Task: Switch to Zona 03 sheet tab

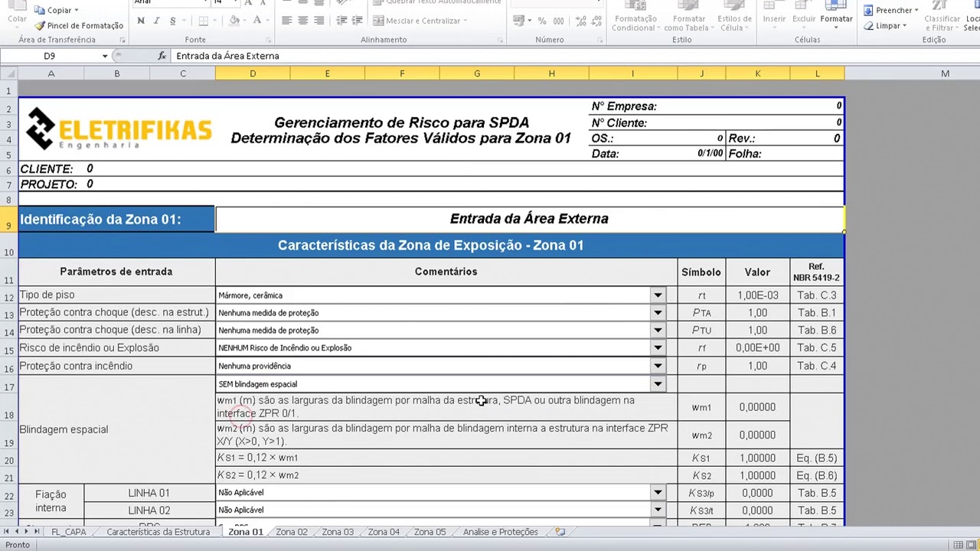Action: point(338,532)
